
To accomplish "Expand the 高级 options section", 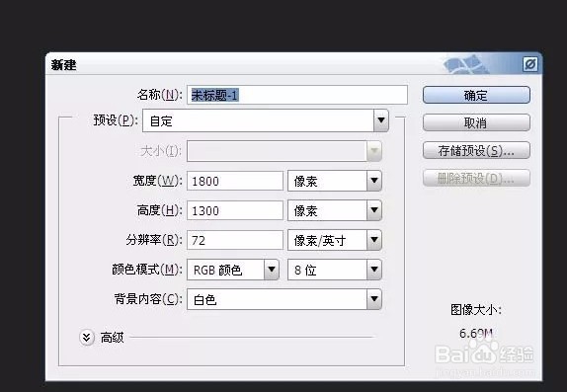I will click(x=87, y=338).
